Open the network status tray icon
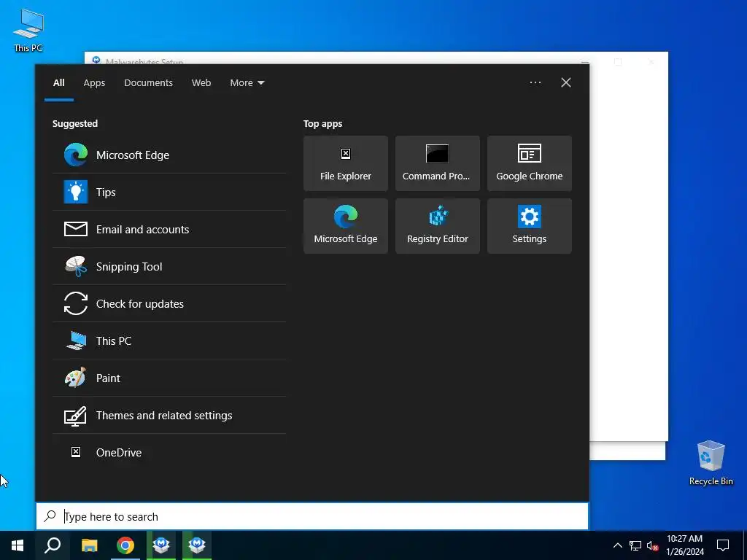Viewport: 747px width, 560px height. 635,545
